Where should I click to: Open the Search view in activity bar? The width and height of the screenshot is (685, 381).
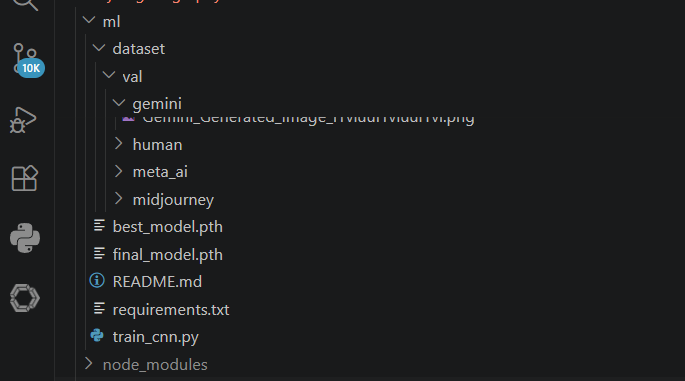tap(25, 4)
